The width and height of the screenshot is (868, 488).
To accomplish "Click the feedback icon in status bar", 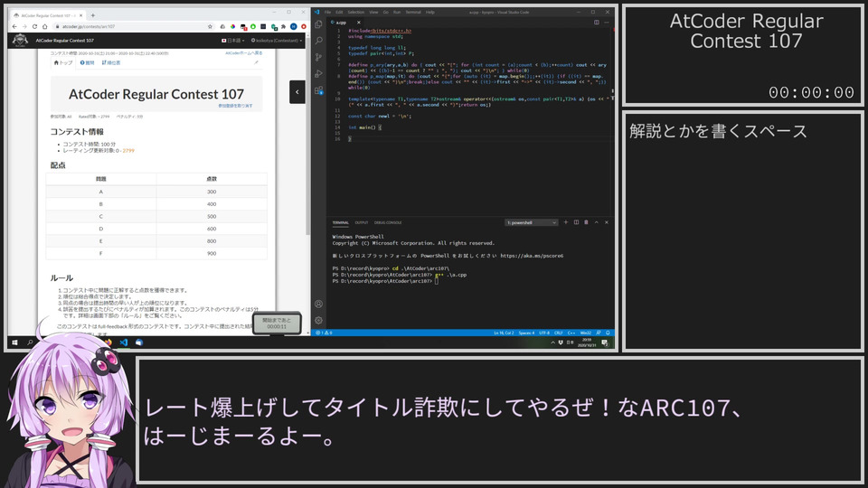I will click(599, 333).
